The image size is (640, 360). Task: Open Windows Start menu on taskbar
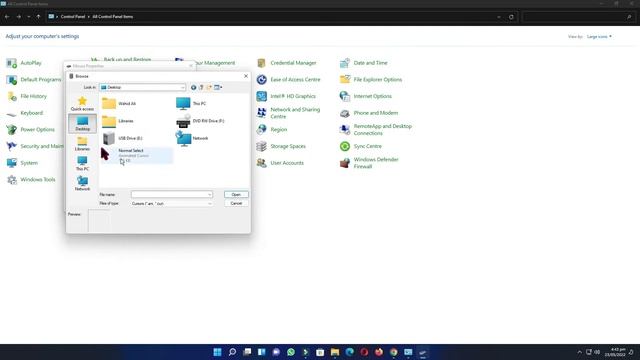coord(218,352)
